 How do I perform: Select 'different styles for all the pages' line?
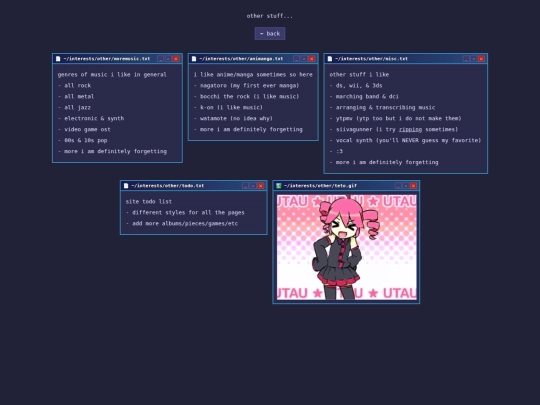click(185, 212)
